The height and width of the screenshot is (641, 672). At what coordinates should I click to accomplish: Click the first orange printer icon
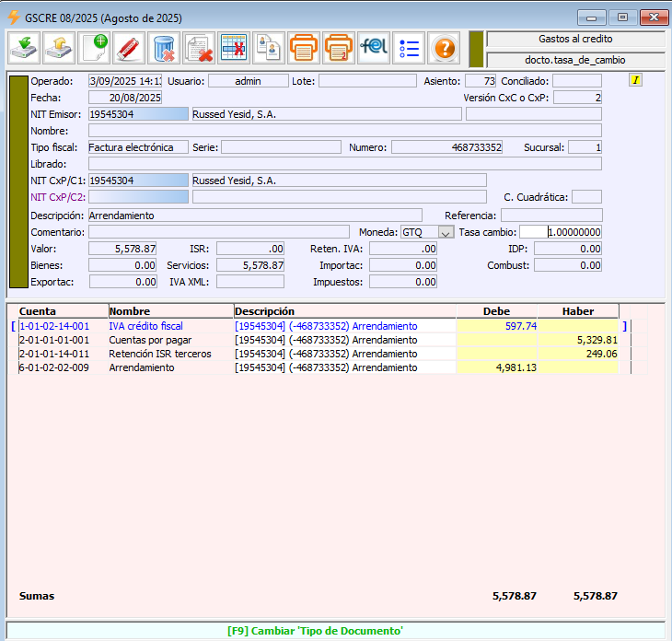(x=303, y=47)
